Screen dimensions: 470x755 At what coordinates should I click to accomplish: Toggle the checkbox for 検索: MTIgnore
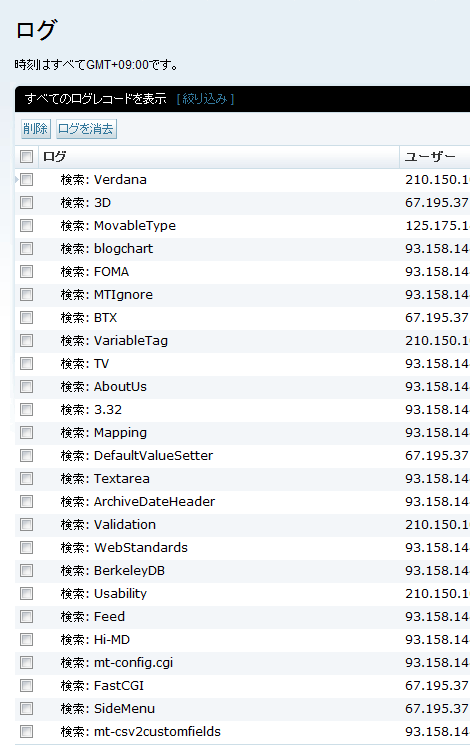click(x=26, y=295)
